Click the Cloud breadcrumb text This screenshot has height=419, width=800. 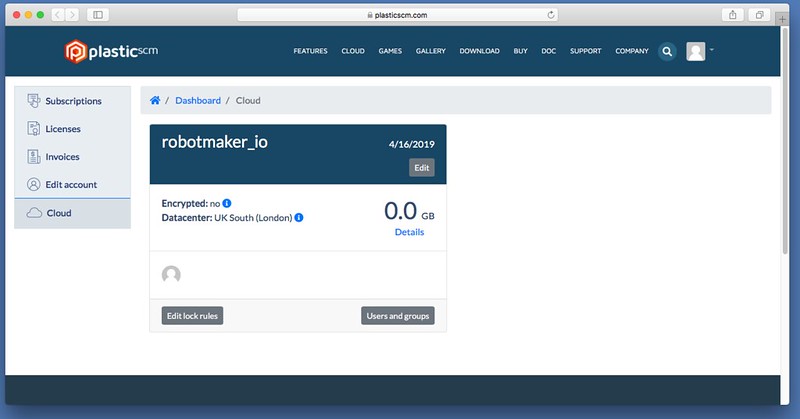[248, 101]
